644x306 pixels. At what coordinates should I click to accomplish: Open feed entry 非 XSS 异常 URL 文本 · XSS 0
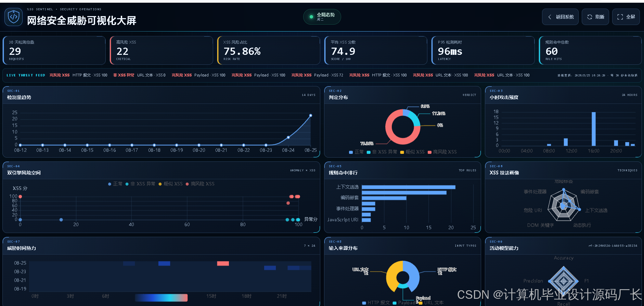[x=139, y=75]
